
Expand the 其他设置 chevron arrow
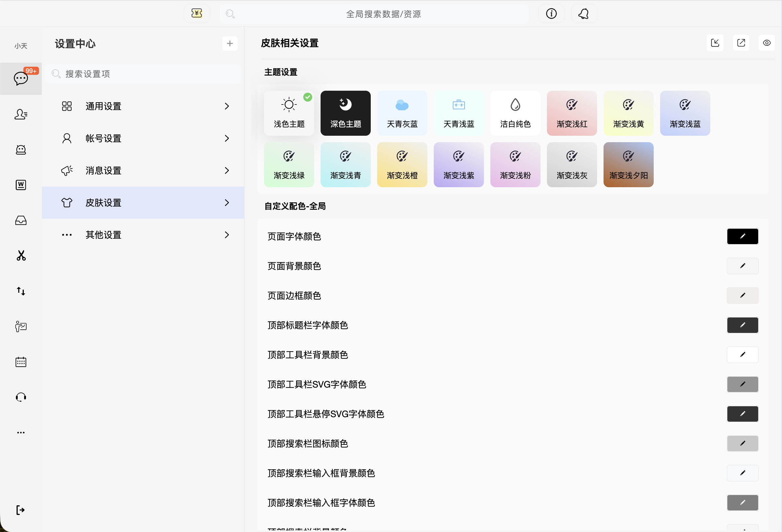pos(227,235)
